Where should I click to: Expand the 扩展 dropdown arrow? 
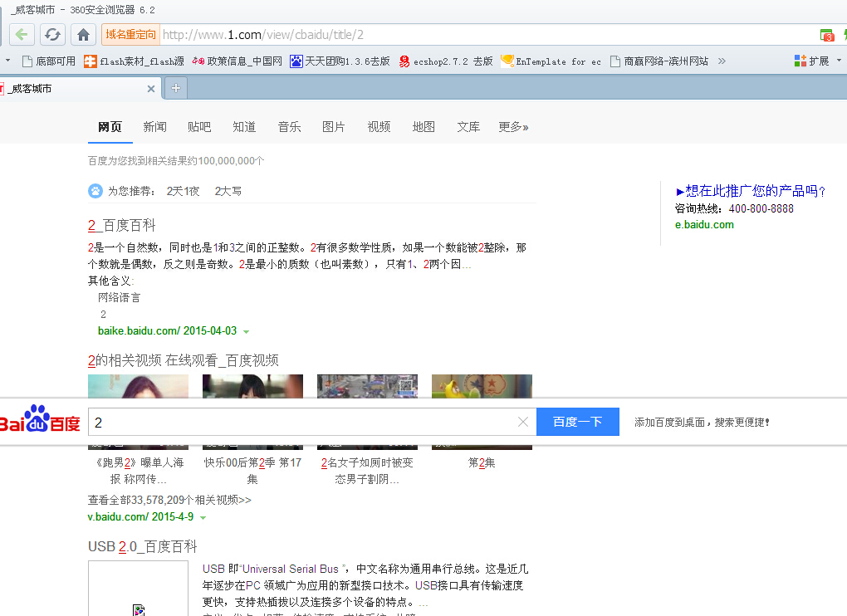[839, 61]
